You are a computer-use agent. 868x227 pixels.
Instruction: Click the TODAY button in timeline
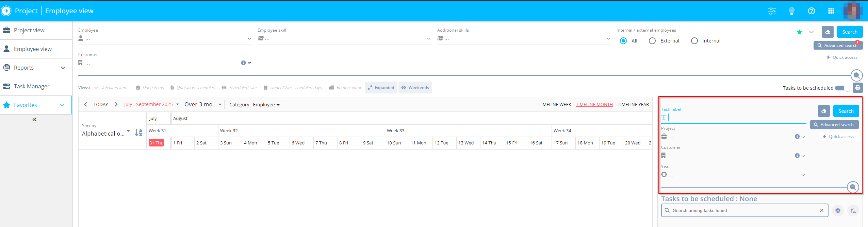click(x=101, y=105)
